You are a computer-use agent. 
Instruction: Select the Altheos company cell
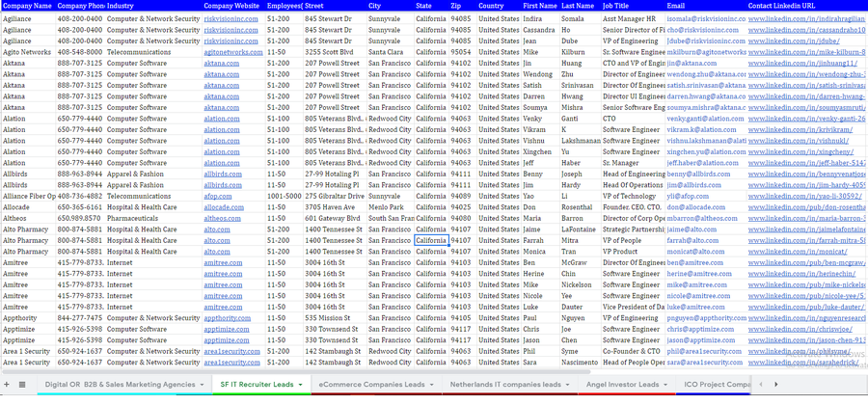tap(28, 218)
